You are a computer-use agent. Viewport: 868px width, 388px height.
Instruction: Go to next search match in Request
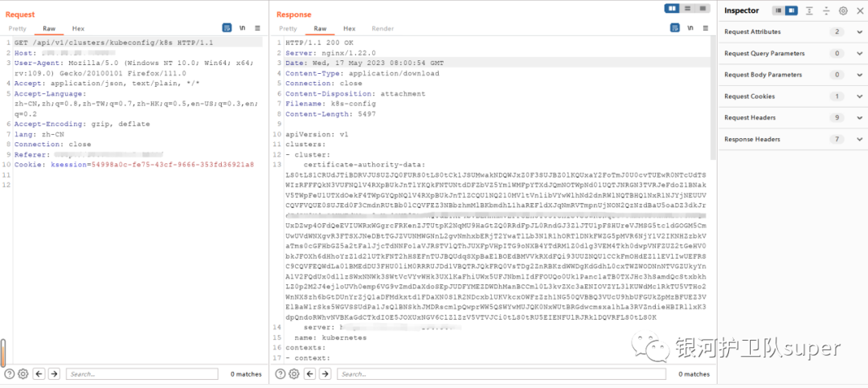(x=54, y=374)
